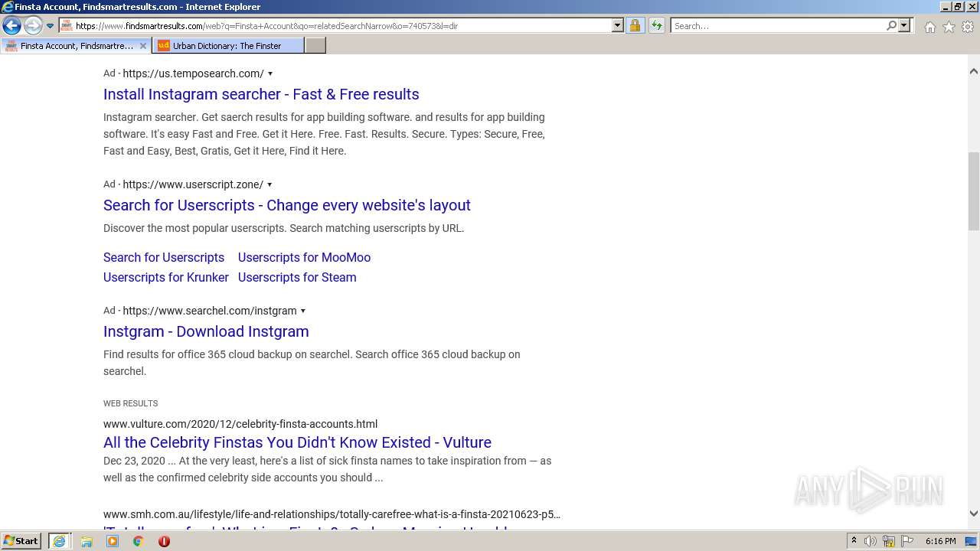Open the Userscripts for Steam sitelink
This screenshot has height=551, width=980.
[x=297, y=277]
